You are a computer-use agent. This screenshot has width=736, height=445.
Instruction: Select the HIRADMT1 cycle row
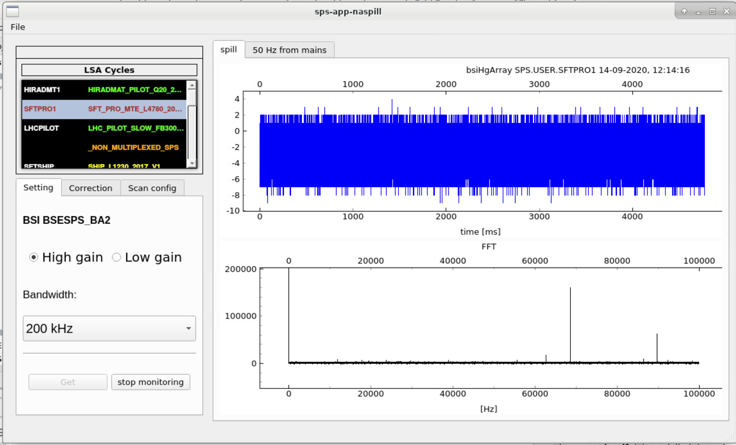pyautogui.click(x=104, y=90)
